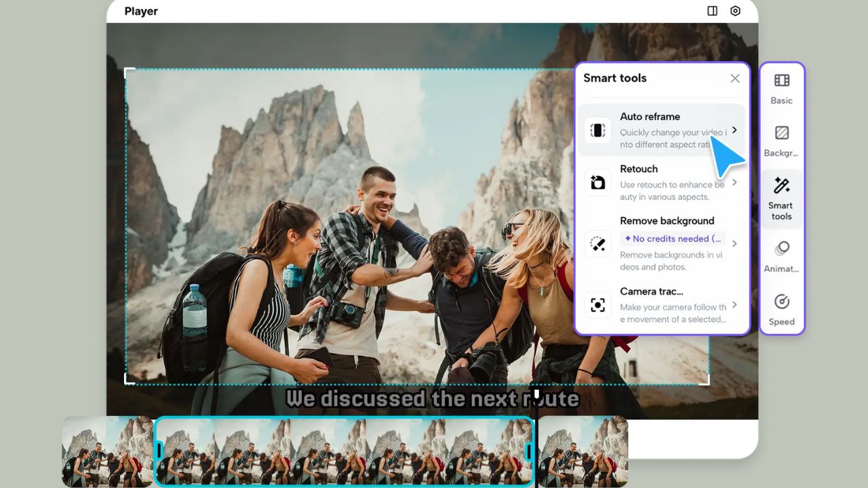Expand the Auto reframe options chevron
Viewport: 868px width, 488px height.
pos(734,130)
